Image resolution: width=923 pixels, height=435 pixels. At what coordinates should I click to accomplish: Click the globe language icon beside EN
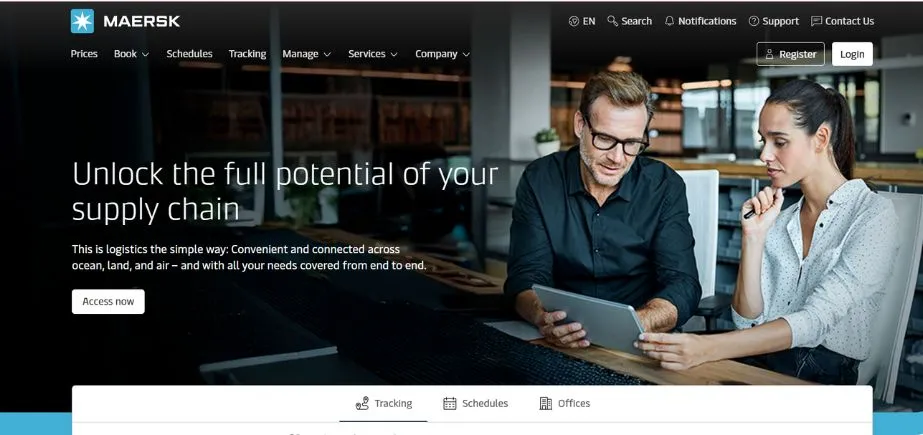tap(574, 21)
